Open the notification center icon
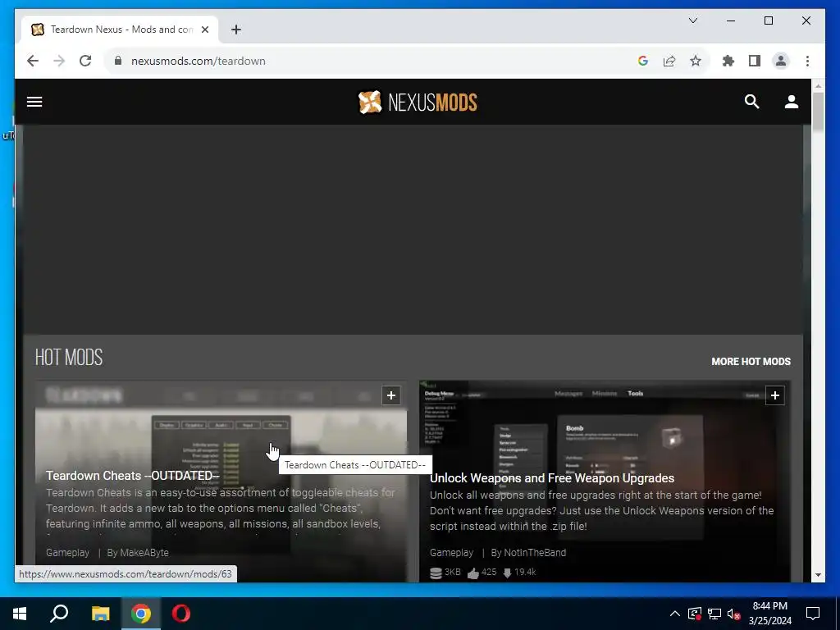The height and width of the screenshot is (630, 840). (813, 614)
